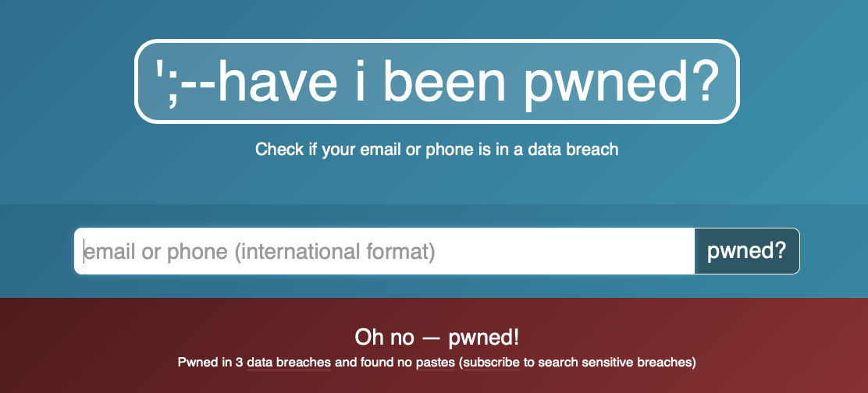The width and height of the screenshot is (868, 393).
Task: Open the data breaches link
Action: pyautogui.click(x=289, y=363)
